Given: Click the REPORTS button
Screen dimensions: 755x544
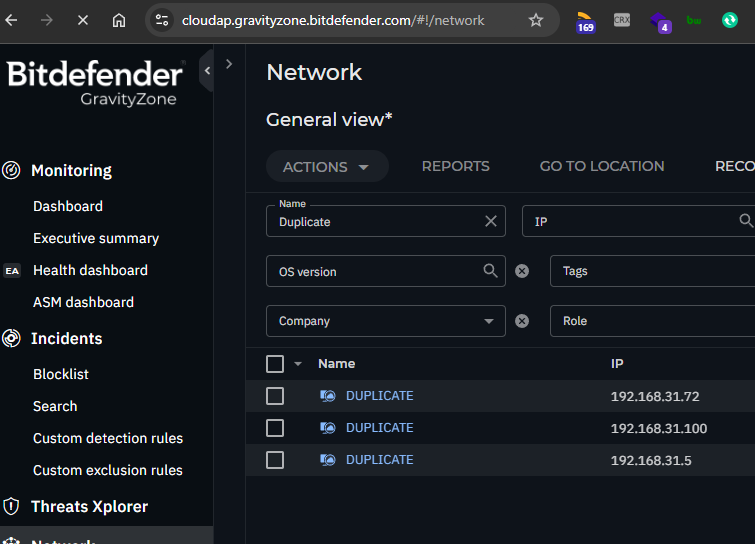Looking at the screenshot, I should click(456, 166).
